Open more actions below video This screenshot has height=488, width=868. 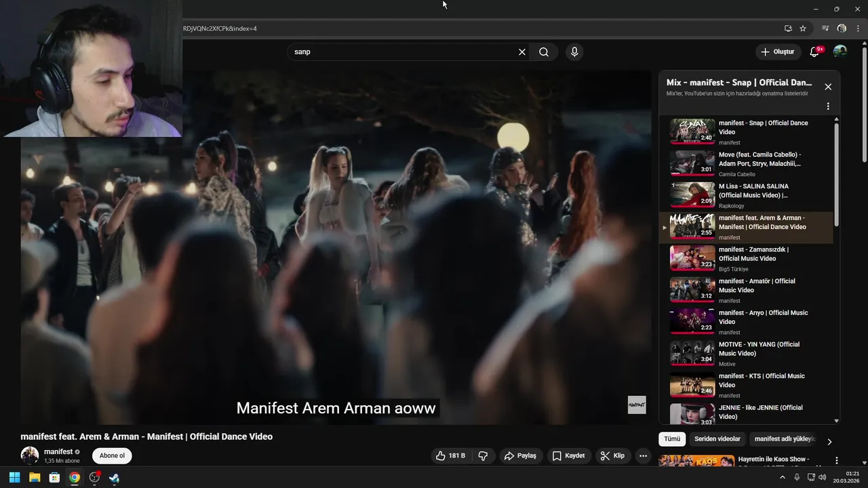coord(643,455)
